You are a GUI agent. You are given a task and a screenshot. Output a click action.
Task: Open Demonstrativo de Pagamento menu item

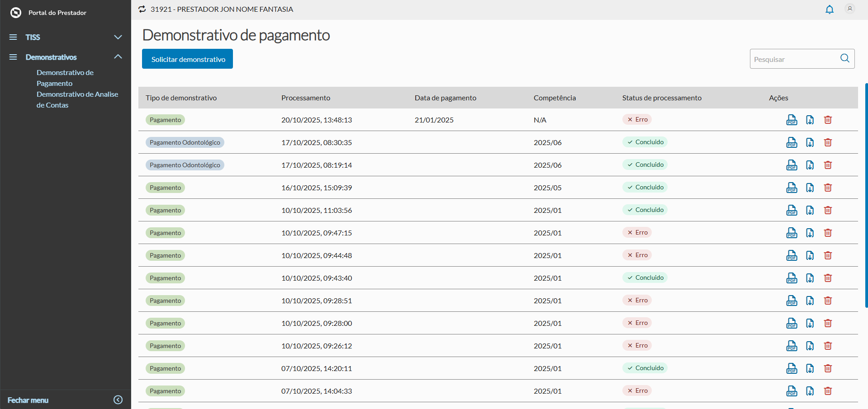[x=65, y=78]
